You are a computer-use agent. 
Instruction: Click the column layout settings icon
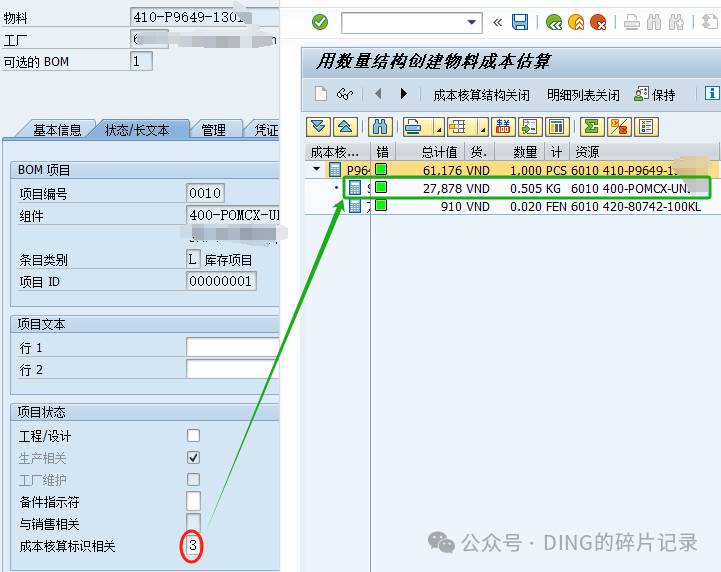click(x=557, y=127)
